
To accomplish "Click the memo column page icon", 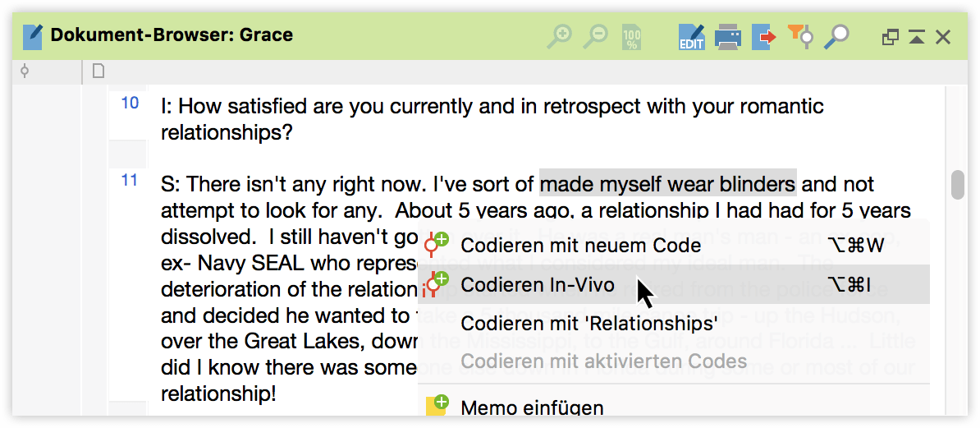I will (x=98, y=71).
